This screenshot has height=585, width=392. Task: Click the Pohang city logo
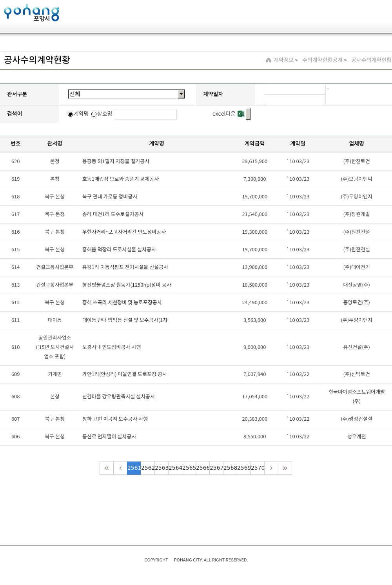31,13
